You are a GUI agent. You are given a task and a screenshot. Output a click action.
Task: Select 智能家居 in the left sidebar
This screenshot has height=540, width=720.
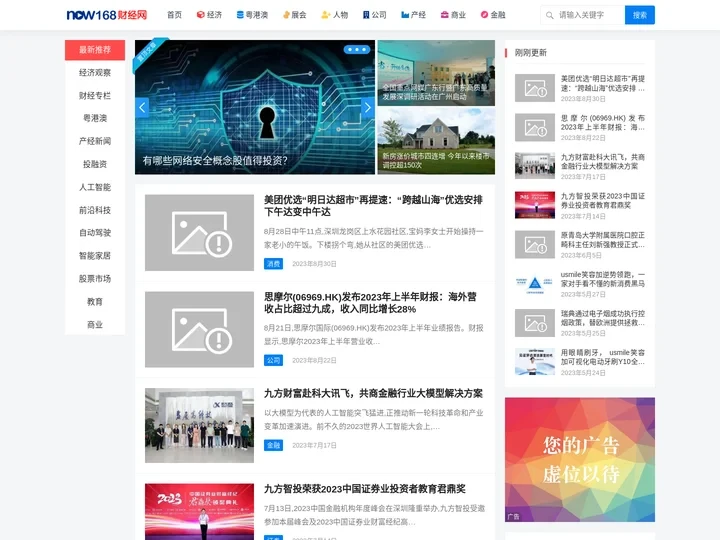click(95, 256)
